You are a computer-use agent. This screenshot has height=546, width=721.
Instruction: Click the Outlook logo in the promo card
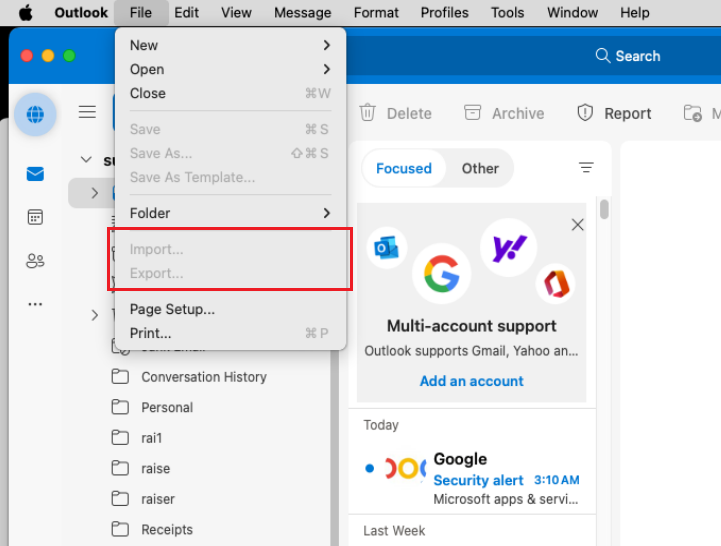(387, 248)
